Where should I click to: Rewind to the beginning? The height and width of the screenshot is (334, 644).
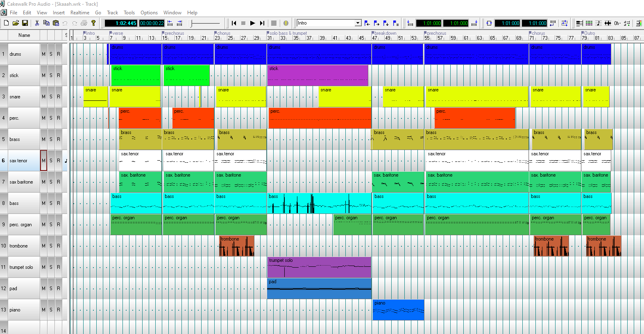(x=234, y=23)
